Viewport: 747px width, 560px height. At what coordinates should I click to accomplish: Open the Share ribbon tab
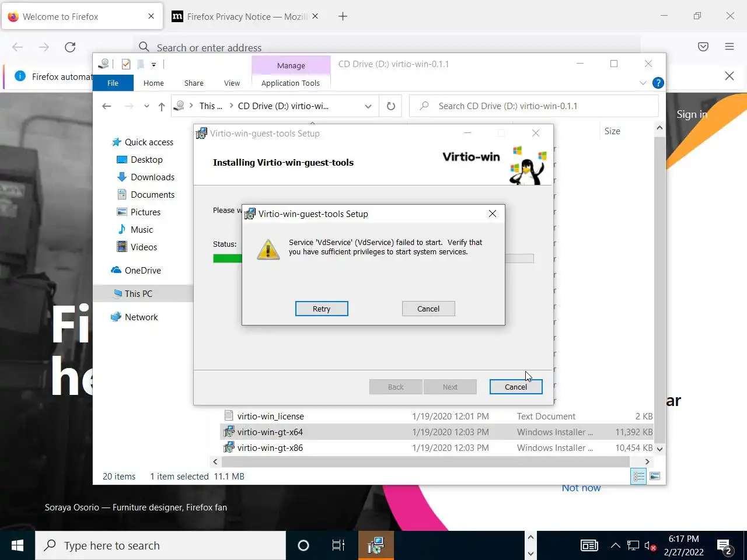point(194,83)
